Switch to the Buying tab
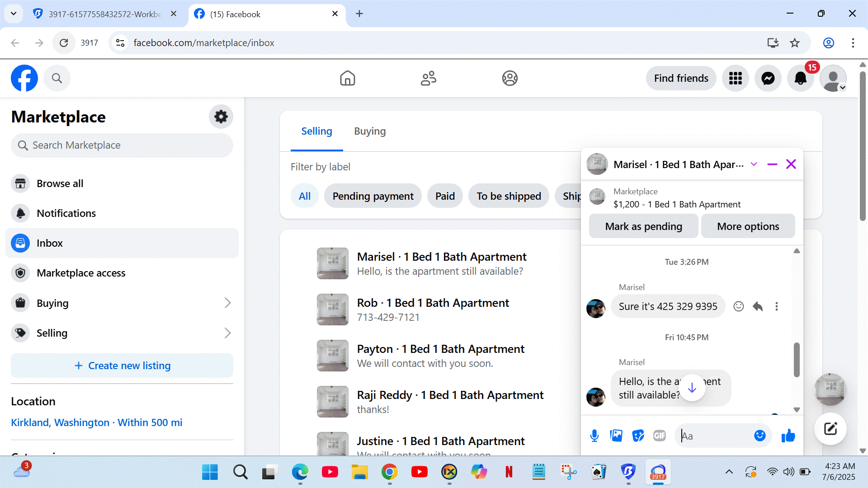 pyautogui.click(x=369, y=131)
